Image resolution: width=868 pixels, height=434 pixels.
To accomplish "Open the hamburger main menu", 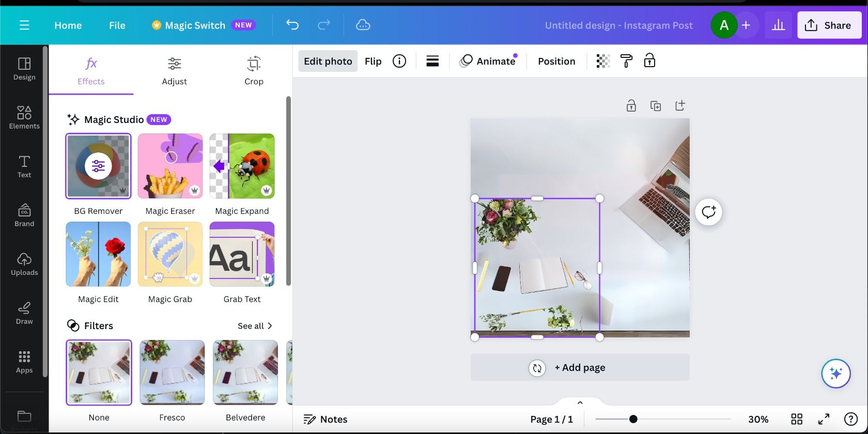I will pos(24,25).
